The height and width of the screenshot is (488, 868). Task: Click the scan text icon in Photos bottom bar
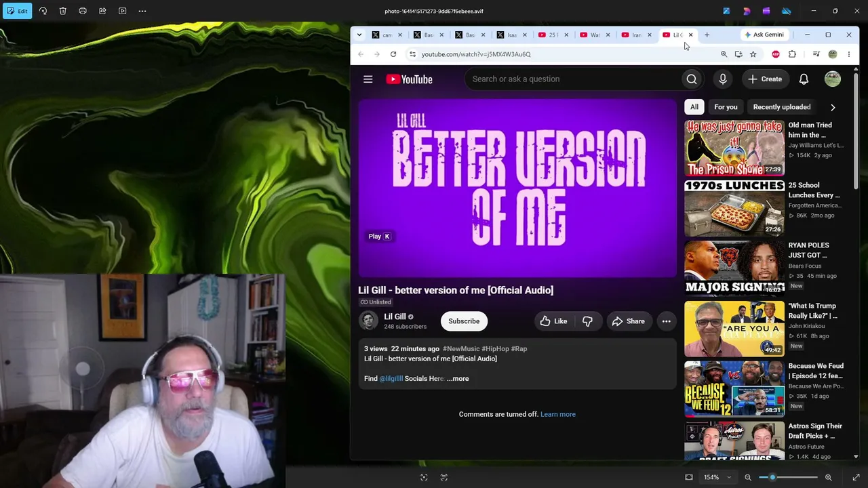[x=444, y=477]
